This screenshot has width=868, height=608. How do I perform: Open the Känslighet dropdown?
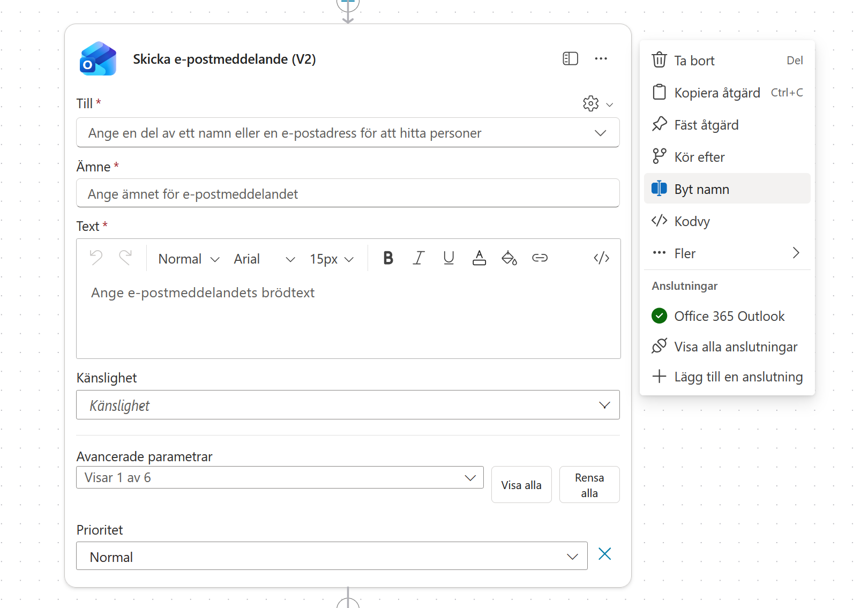348,405
